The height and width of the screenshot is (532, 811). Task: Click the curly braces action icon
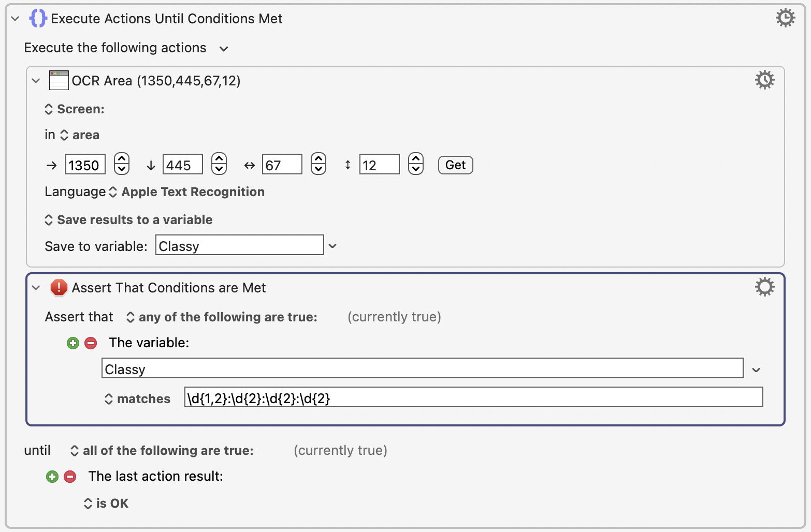(38, 19)
